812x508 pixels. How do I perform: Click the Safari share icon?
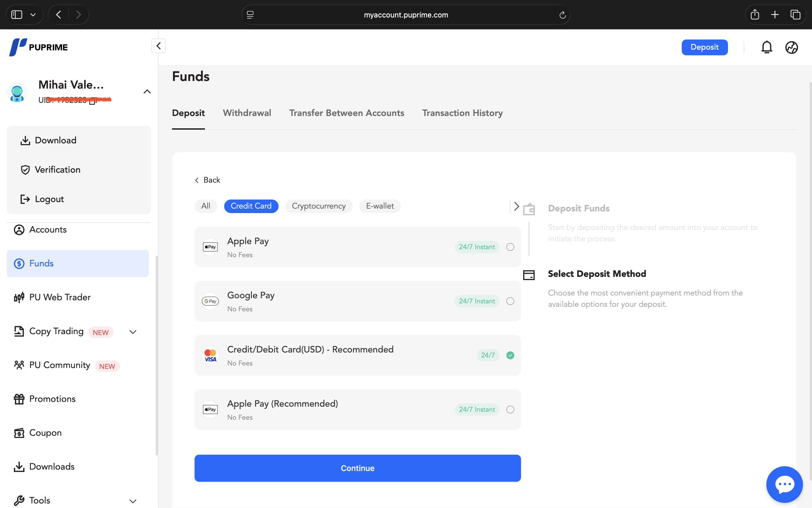coord(754,14)
